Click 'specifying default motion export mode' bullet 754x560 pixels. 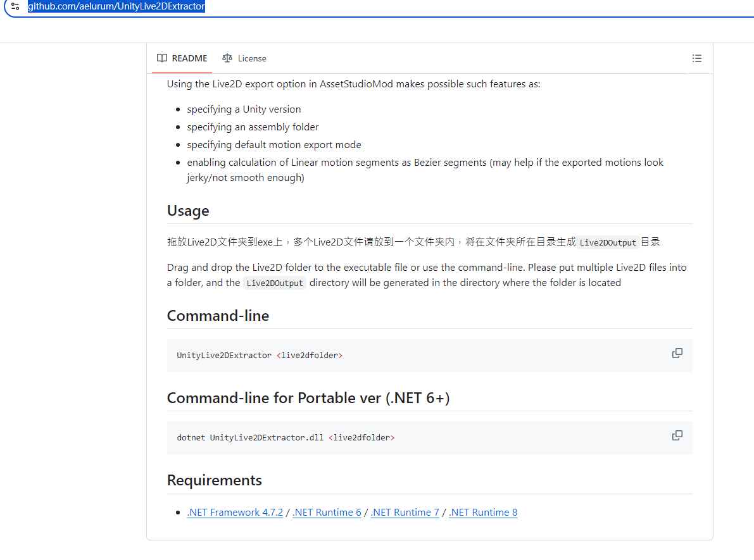[274, 145]
